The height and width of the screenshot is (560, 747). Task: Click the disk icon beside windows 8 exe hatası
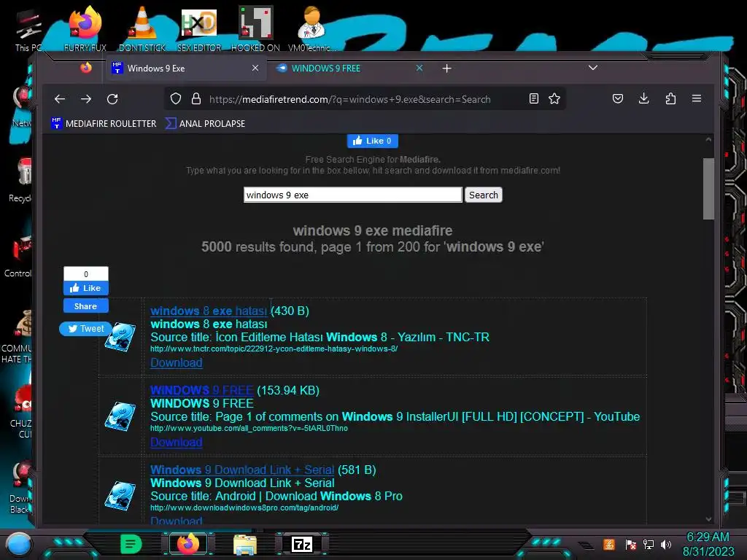tap(120, 337)
